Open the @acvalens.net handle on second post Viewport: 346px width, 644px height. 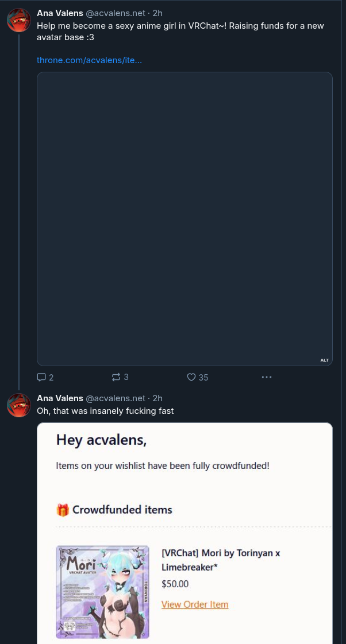click(115, 398)
